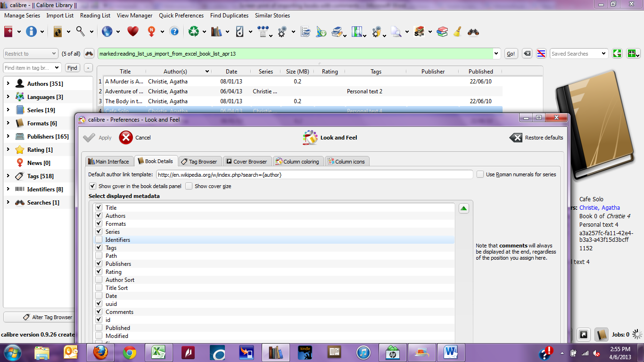Open Microsoft Excel from the taskbar
This screenshot has width=644, height=362.
[x=158, y=352]
